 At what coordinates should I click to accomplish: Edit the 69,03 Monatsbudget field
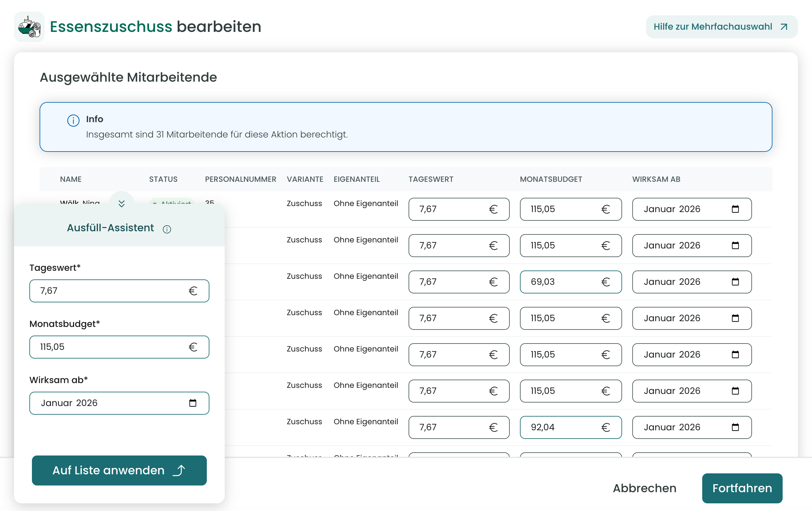[x=563, y=282]
